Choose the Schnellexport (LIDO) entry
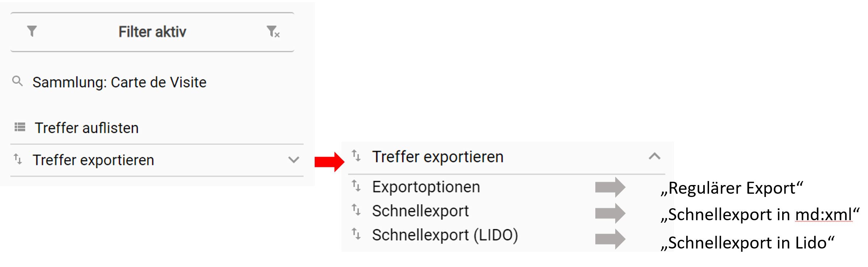The image size is (868, 267). point(445,235)
